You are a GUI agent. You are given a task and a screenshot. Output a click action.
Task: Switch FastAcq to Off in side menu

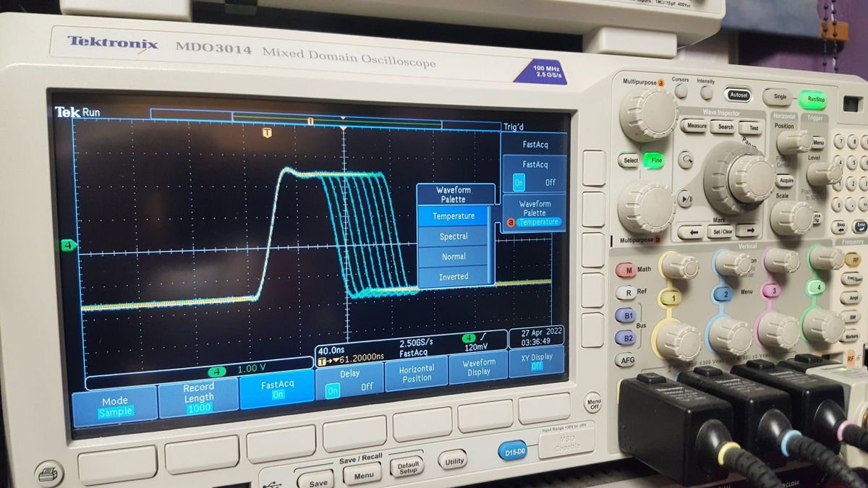(550, 182)
